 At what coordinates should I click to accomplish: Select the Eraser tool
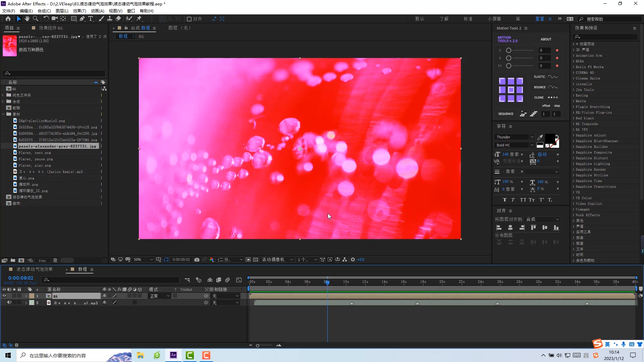(118, 19)
